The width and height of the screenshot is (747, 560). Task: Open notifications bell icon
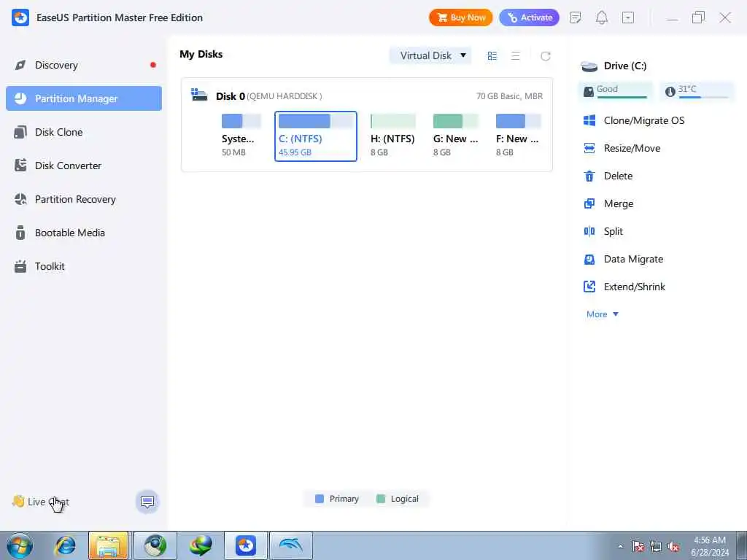[x=602, y=17]
